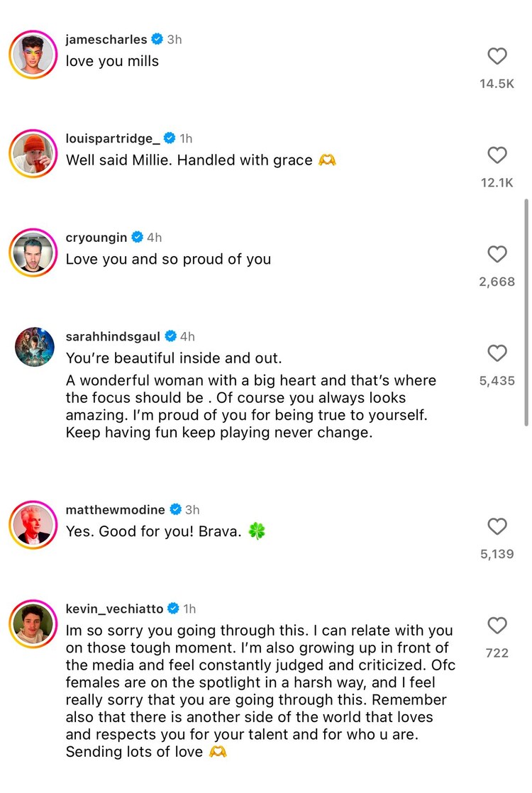Click the verified badge beside kevin_vechiatto
The height and width of the screenshot is (793, 532).
172,609
